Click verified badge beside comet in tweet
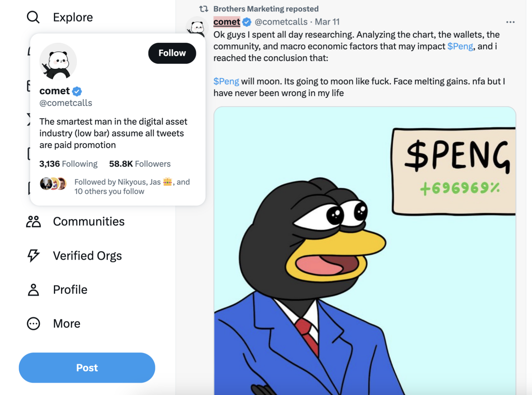Screen dimensions: 532x395 [x=247, y=22]
